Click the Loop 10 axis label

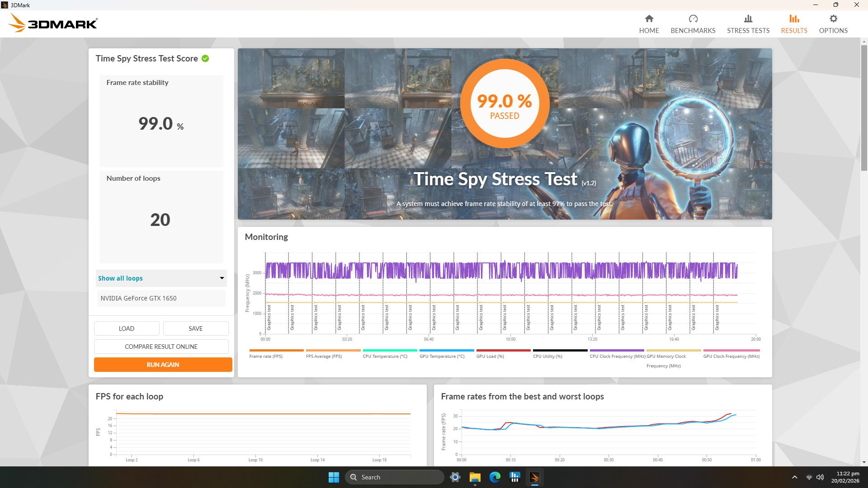(255, 460)
